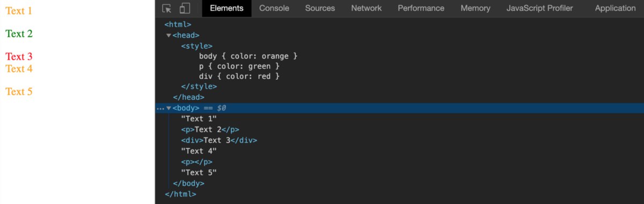Open the Memory tab

click(x=475, y=8)
